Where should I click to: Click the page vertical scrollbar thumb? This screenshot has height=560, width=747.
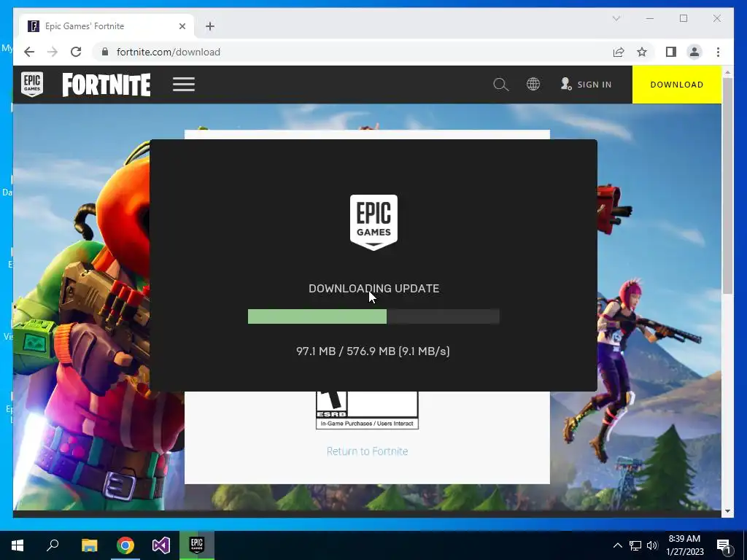(727, 186)
